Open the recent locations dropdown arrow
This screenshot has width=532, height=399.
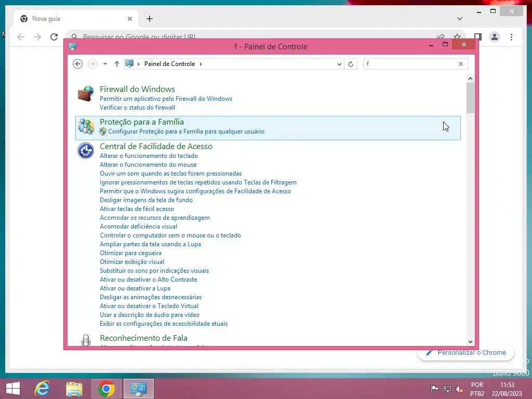coord(105,64)
